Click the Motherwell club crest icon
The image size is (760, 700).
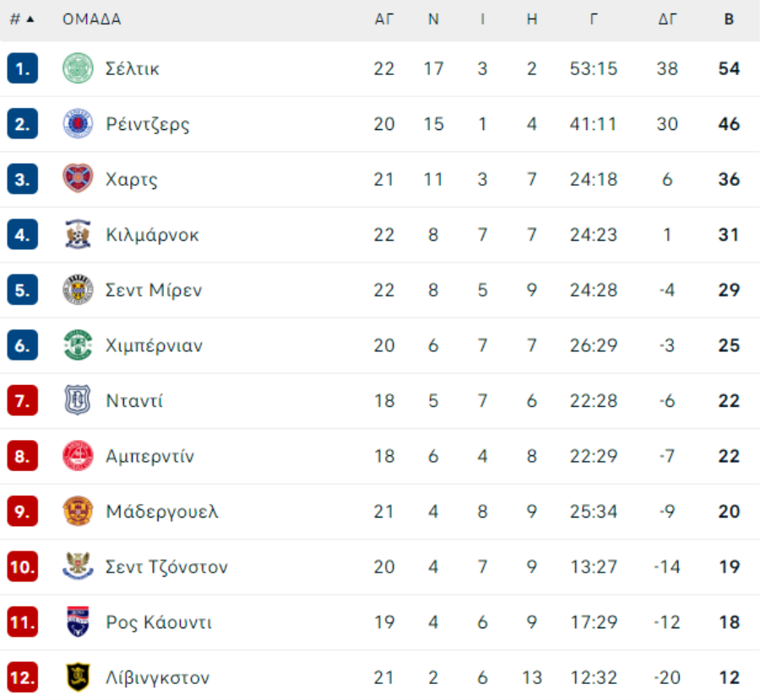click(78, 512)
